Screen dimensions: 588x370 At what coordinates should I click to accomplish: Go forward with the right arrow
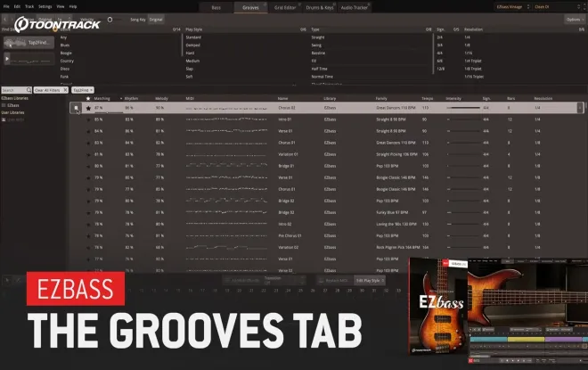click(12, 19)
